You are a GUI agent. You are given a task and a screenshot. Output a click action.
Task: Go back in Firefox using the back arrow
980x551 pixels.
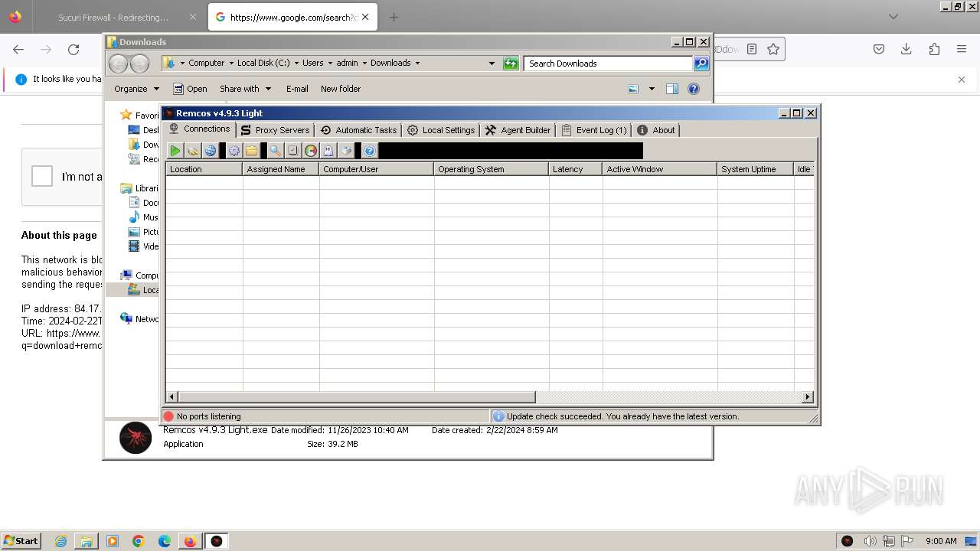(x=18, y=49)
